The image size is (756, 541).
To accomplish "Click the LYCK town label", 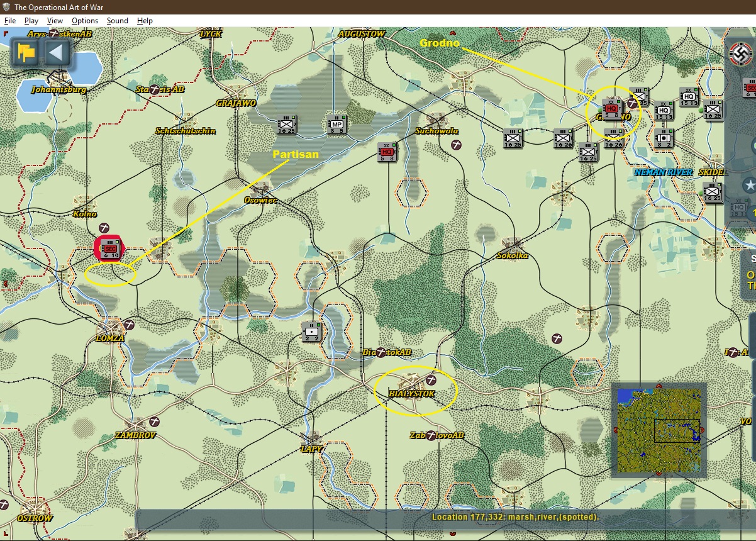I will (x=211, y=34).
